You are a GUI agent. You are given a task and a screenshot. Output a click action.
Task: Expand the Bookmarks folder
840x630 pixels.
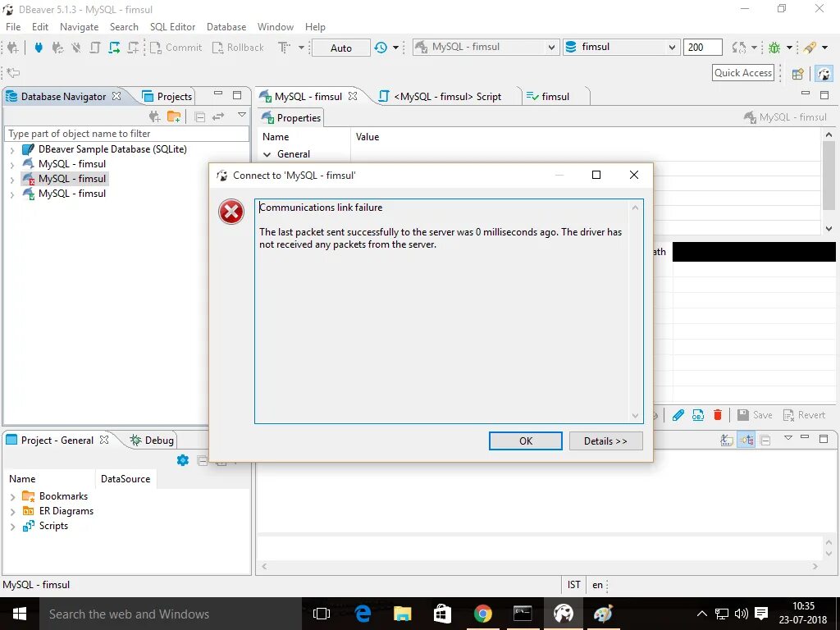pos(13,496)
